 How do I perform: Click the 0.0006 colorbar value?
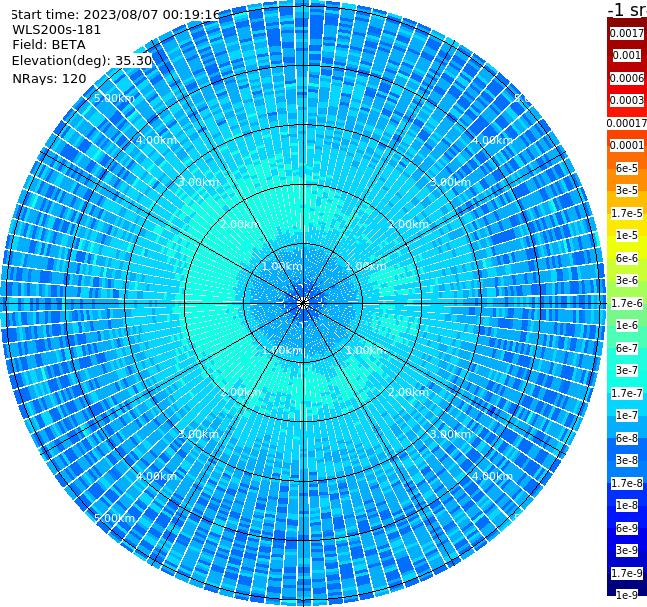[x=627, y=78]
